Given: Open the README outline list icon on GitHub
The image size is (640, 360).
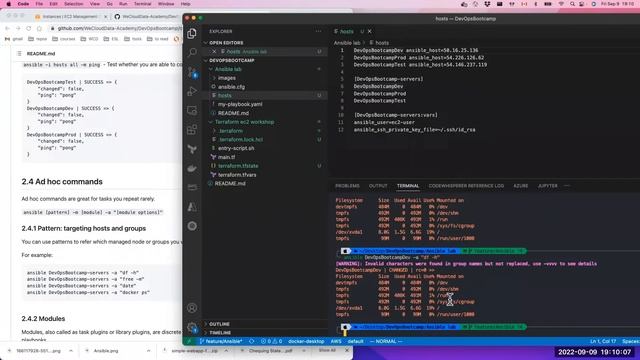Looking at the screenshot, I should pyautogui.click(x=19, y=53).
